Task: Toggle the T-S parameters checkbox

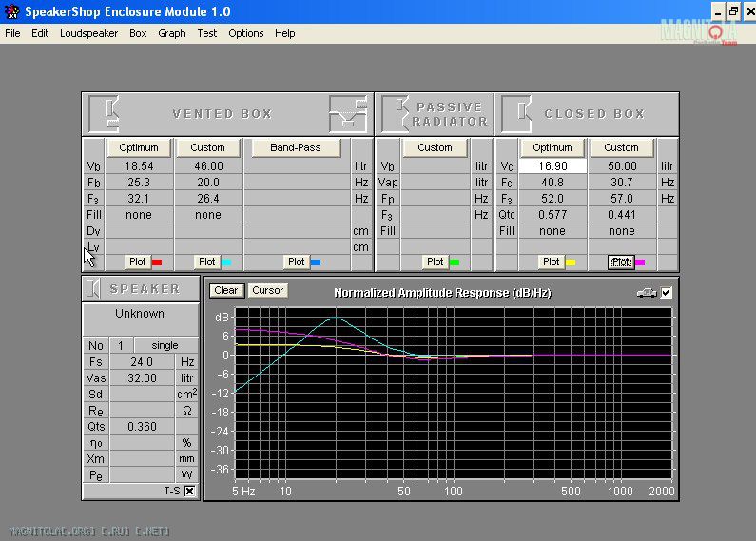Action: (189, 491)
